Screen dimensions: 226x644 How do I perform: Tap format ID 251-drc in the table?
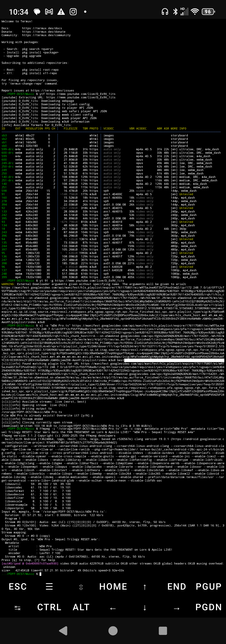(x=8, y=181)
